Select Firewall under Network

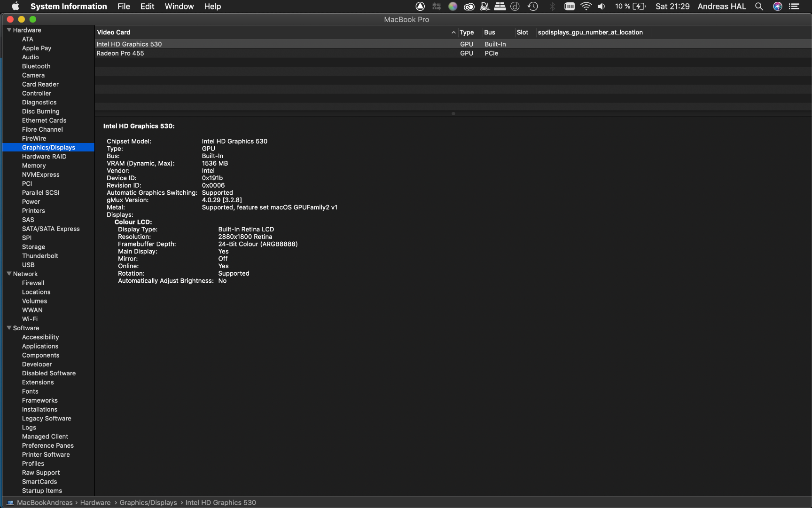tap(33, 283)
